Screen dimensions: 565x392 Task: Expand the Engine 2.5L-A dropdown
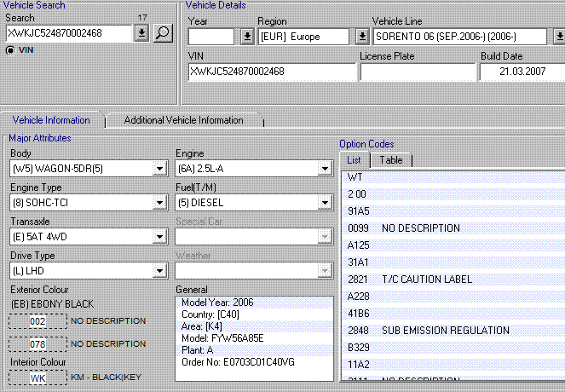click(324, 169)
